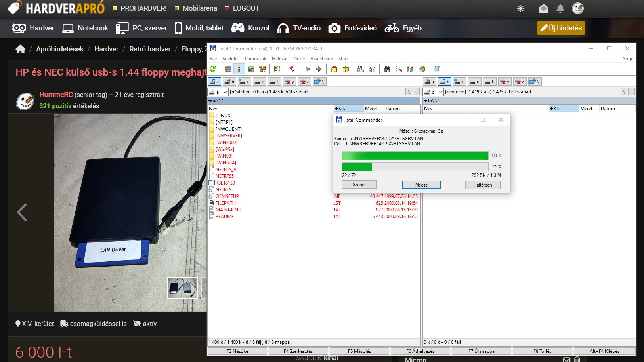Screen dimensions: 644x362
Task: Select the network neighborhood button in left panel
Action: (319, 82)
